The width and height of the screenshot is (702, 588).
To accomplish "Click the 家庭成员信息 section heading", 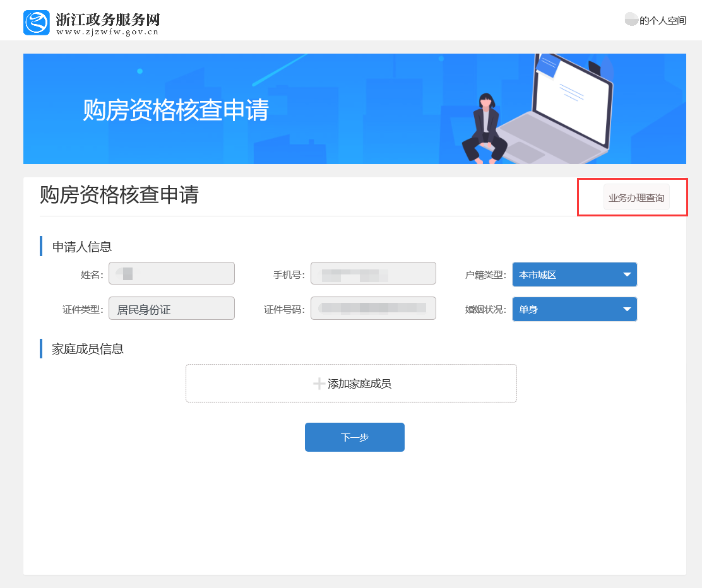I will [x=87, y=349].
